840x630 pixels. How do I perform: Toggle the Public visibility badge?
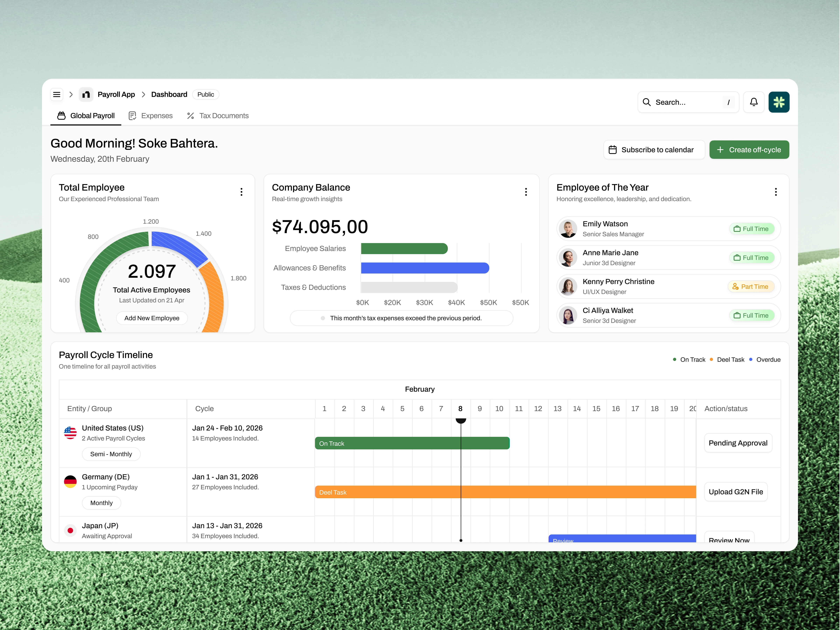205,94
